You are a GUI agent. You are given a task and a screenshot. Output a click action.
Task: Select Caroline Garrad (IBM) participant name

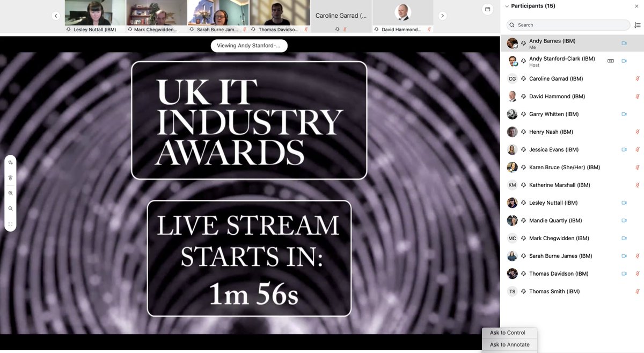tap(556, 78)
